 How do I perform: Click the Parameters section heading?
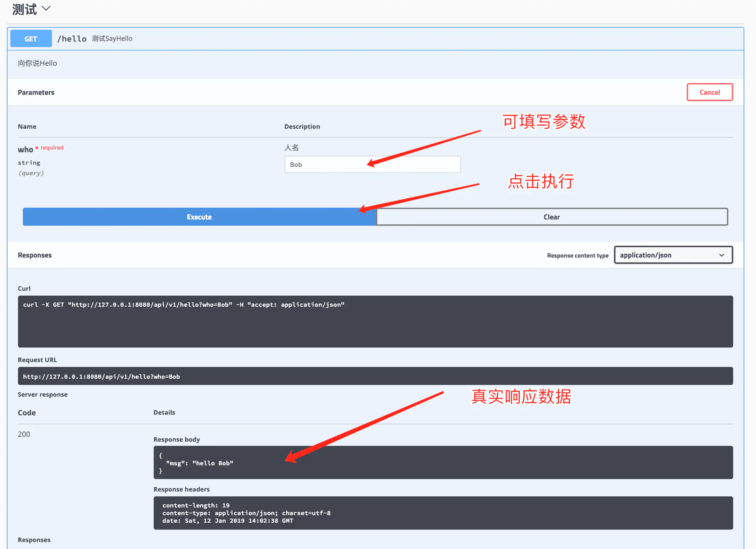click(x=36, y=92)
